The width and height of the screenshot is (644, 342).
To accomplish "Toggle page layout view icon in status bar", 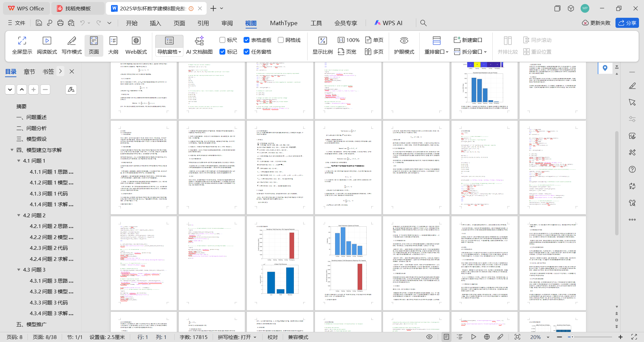I will (446, 337).
